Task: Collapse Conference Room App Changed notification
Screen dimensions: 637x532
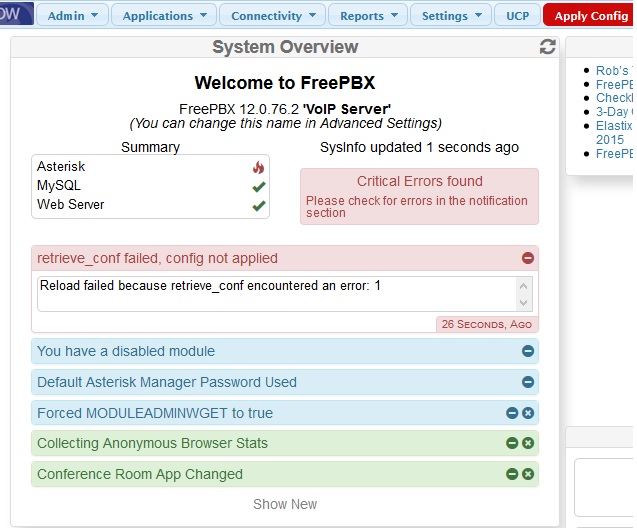Action: point(512,474)
